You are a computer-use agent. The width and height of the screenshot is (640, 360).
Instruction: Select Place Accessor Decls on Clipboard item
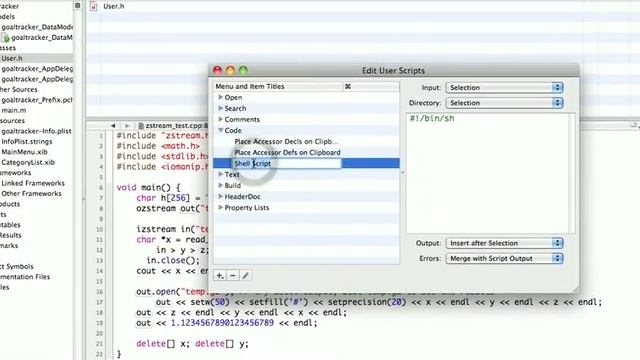(x=287, y=141)
